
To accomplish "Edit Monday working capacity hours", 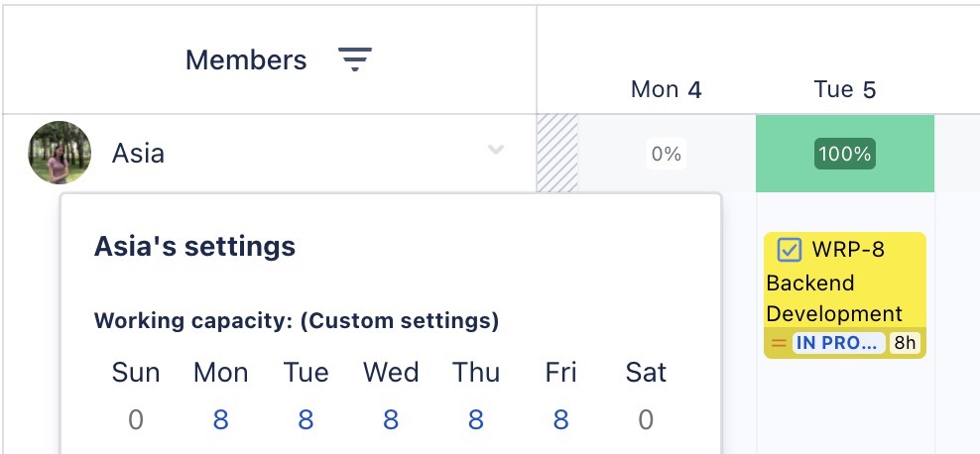I will (x=220, y=420).
